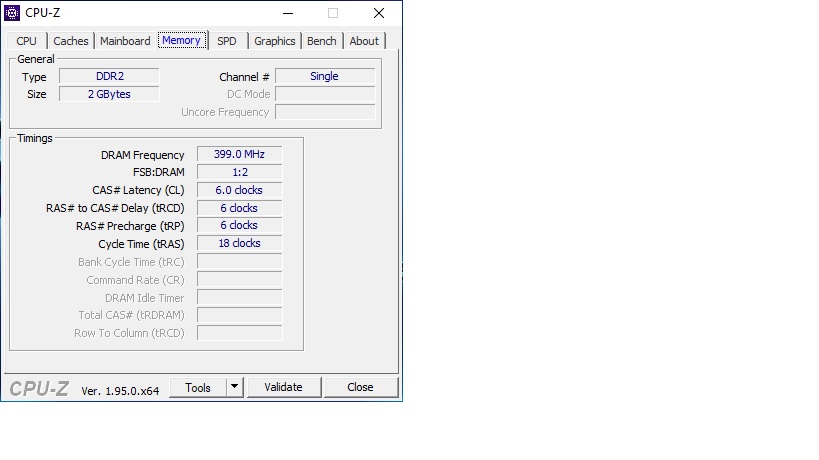The width and height of the screenshot is (819, 460).
Task: Click the version text Ver. 1.95.0.x64
Action: (120, 391)
